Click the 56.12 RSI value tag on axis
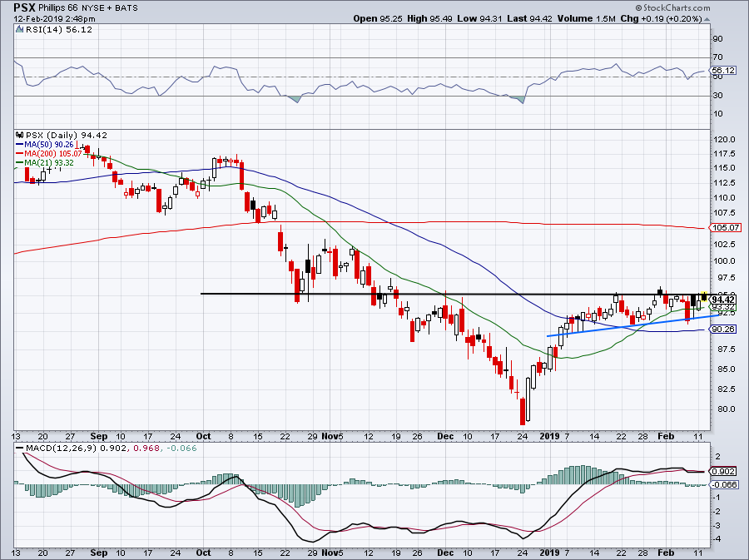 point(724,70)
